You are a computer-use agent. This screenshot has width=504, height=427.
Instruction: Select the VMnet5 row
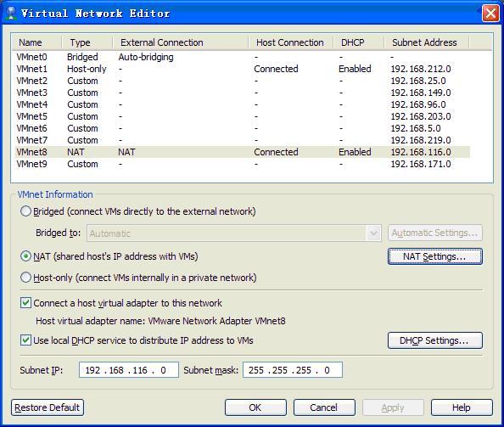[243, 116]
